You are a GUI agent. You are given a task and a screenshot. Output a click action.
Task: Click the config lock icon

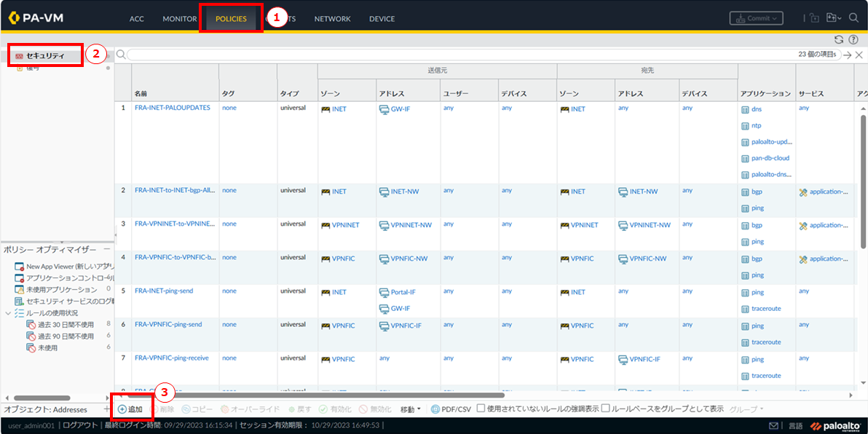tap(813, 18)
